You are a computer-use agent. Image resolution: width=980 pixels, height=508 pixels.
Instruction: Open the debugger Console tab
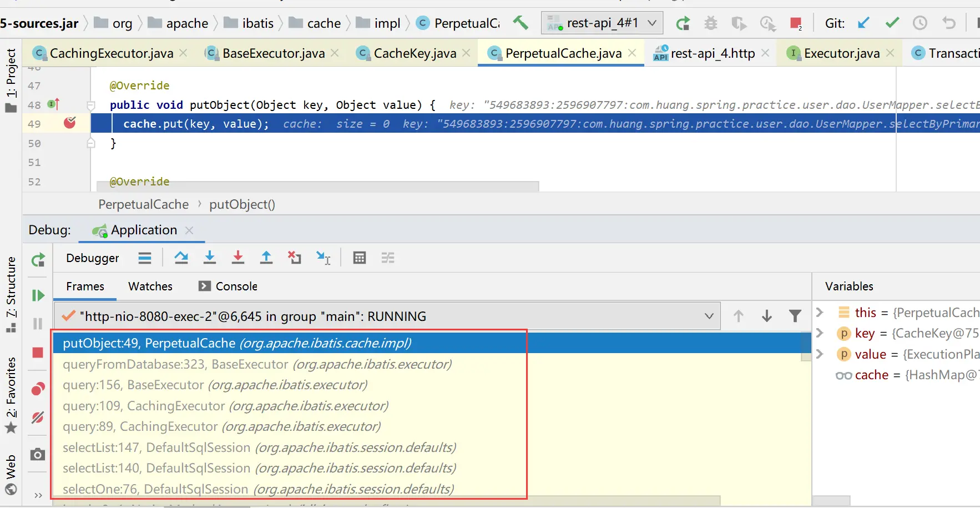pyautogui.click(x=228, y=286)
